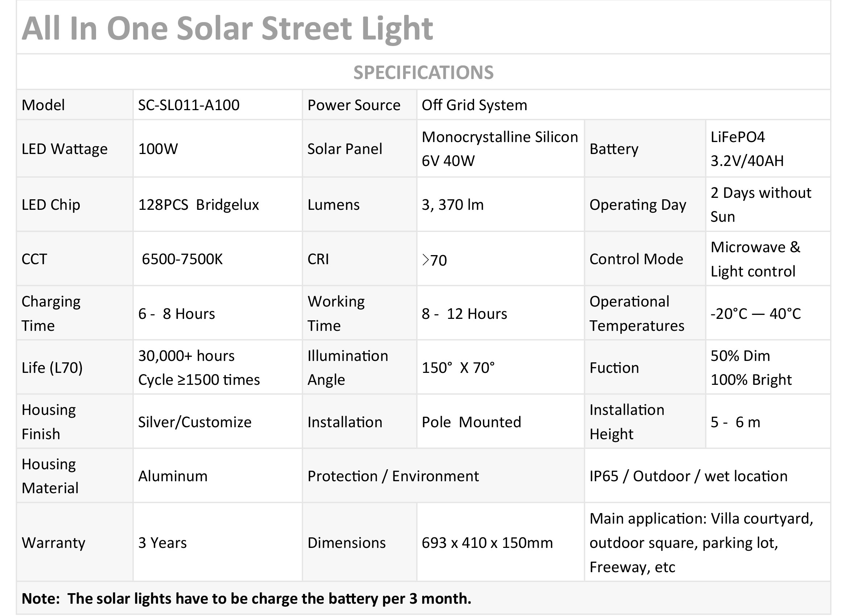This screenshot has height=616, width=841.
Task: Select the '693 x 410 x 150mm' dimensions
Action: [487, 543]
